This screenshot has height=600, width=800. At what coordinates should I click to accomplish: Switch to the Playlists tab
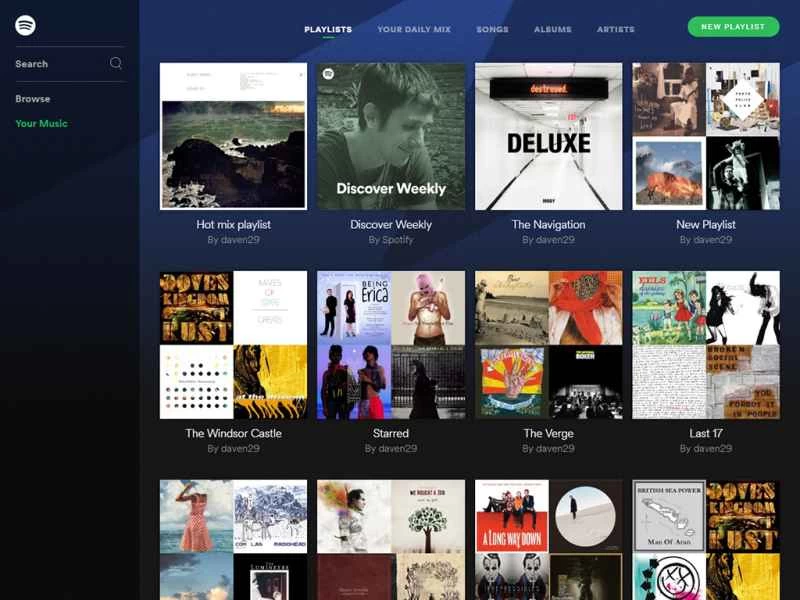click(x=328, y=30)
